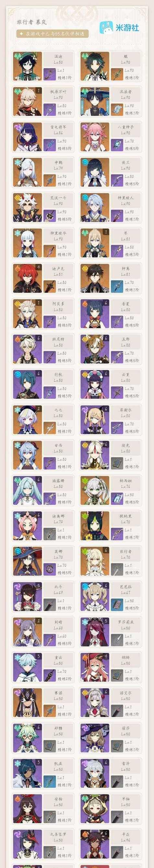Click the 旅行者 暮岚 username text
Screen dimensions: 154x868
(32, 22)
